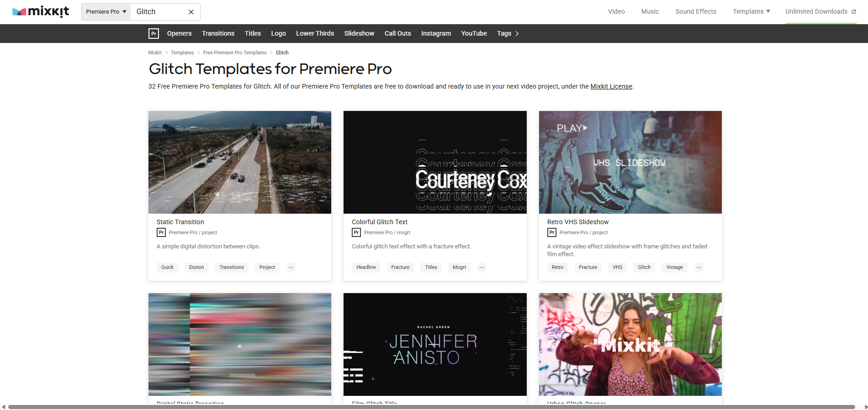868x410 pixels.
Task: Open the Retro VHS Slideshow thumbnail
Action: 630,162
